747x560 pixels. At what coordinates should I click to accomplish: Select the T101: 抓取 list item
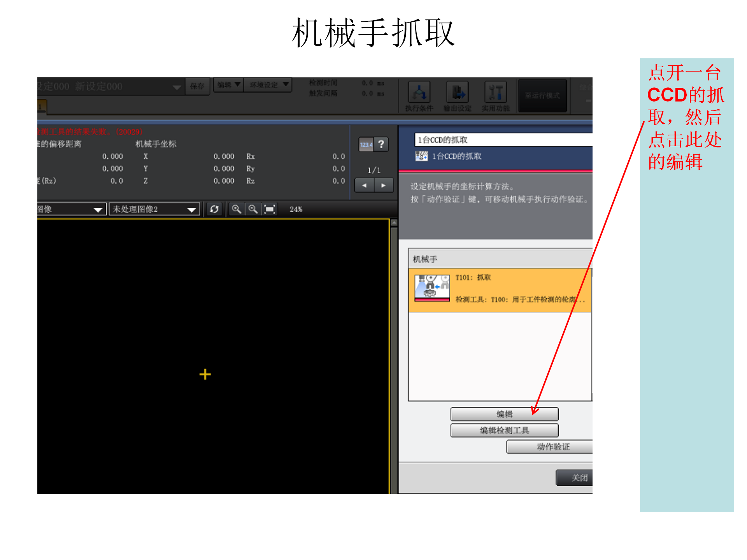pos(500,290)
